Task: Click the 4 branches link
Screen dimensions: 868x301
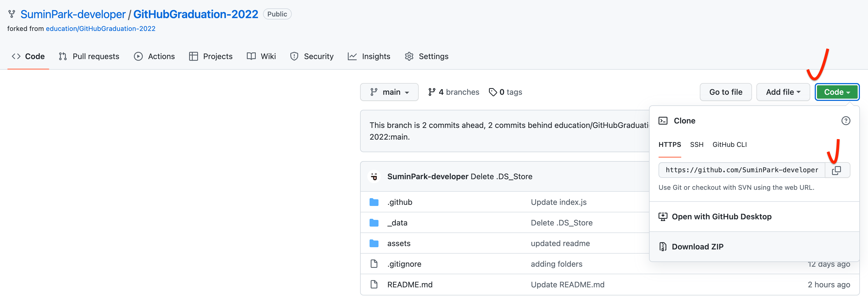Action: (x=454, y=92)
